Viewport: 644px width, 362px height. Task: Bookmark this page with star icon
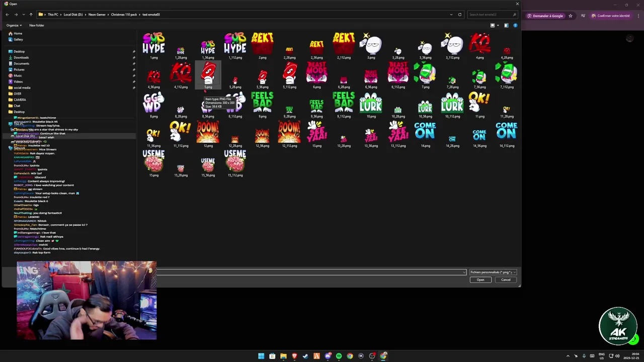point(570,16)
